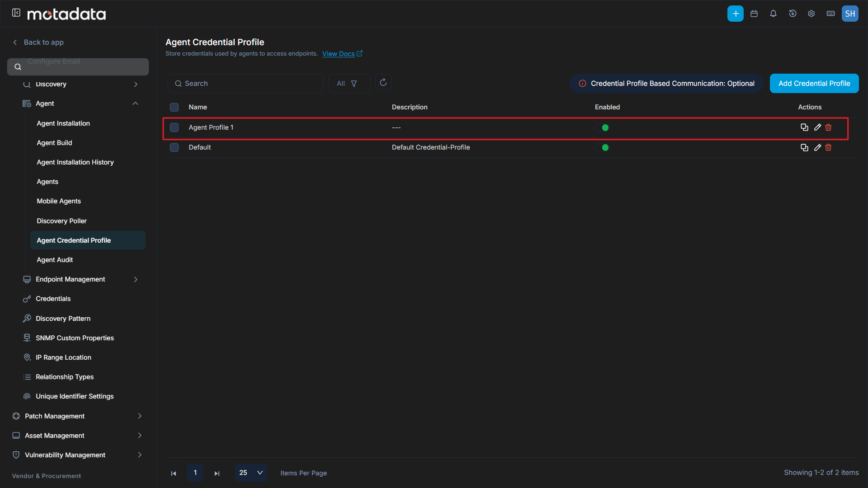Collapse the sidebar panel icon

16,13
